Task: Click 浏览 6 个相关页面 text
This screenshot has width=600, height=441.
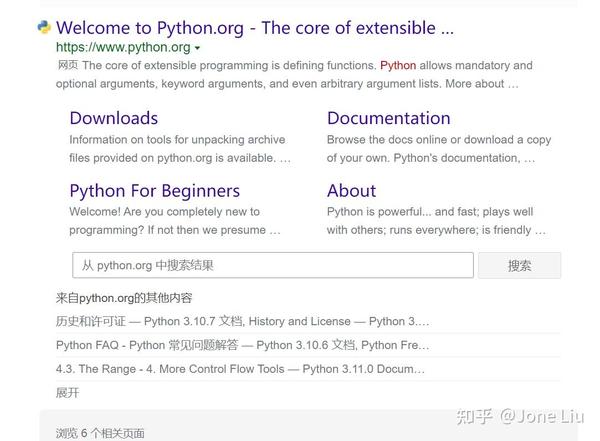Action: (100, 433)
